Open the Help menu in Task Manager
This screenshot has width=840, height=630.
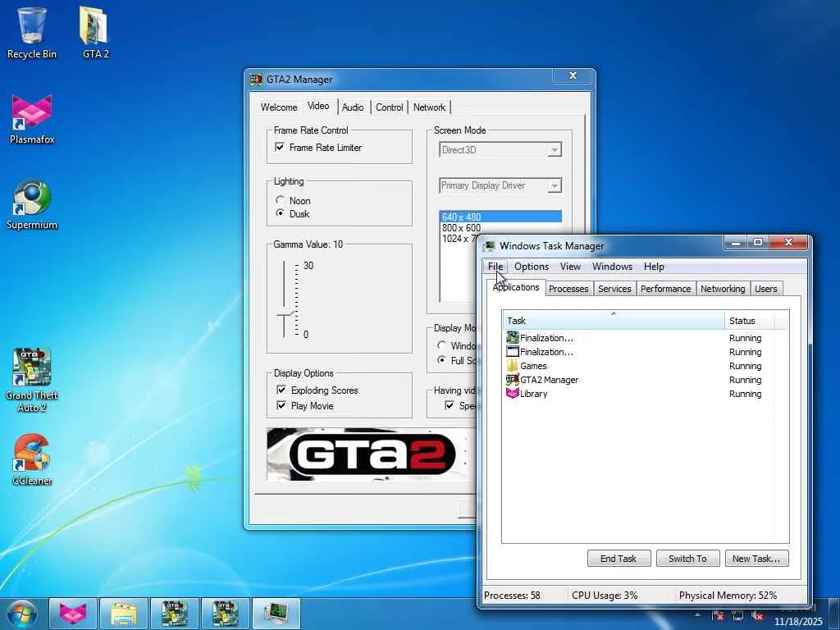tap(654, 267)
